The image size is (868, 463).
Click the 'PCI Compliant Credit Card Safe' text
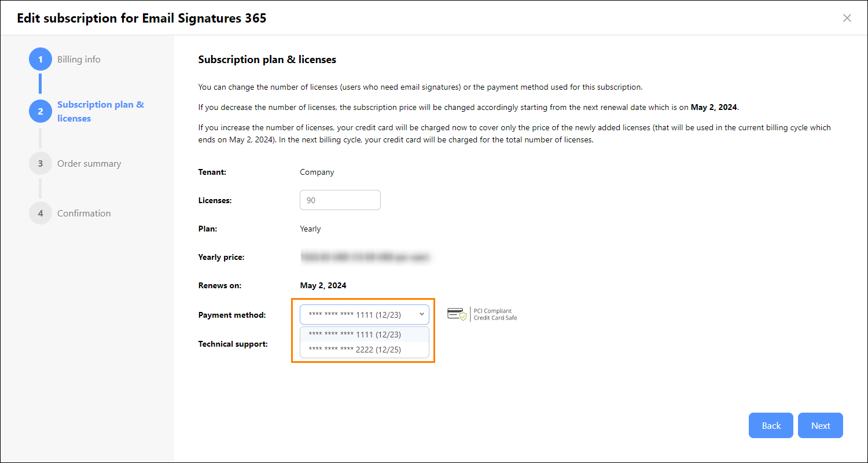(x=495, y=314)
